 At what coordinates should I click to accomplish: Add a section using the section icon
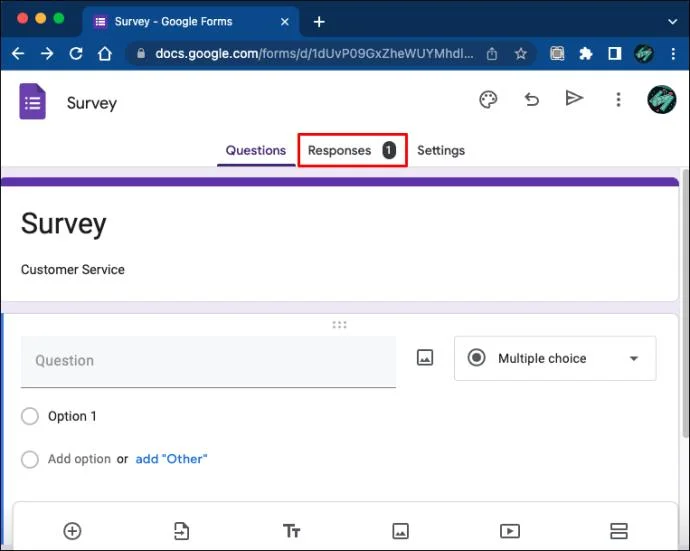click(x=619, y=531)
